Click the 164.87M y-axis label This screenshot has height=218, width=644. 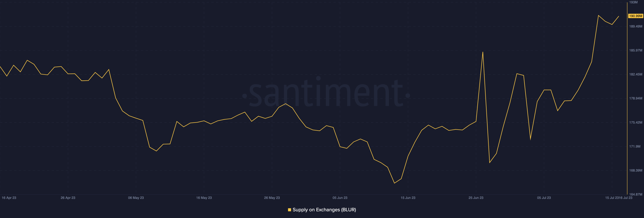tap(636, 194)
